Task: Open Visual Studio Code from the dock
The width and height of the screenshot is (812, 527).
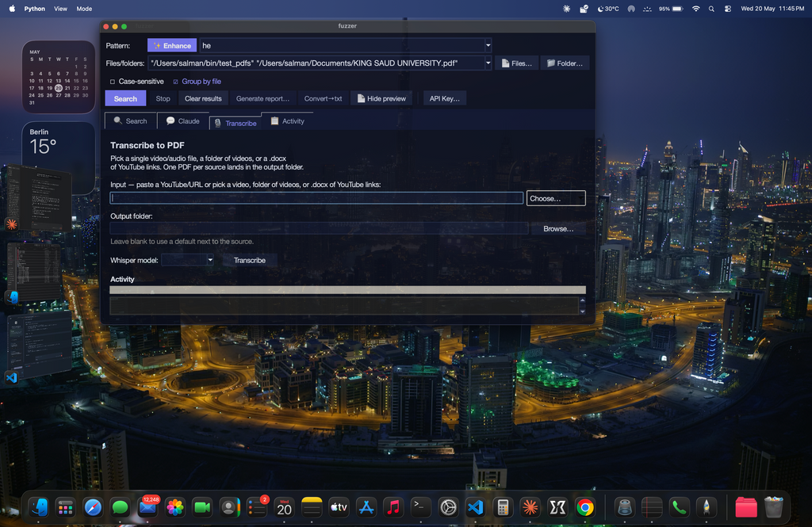Action: (x=476, y=508)
